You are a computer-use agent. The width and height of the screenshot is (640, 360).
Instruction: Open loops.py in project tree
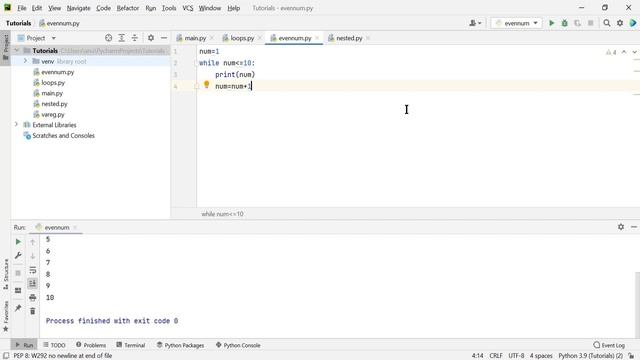53,82
